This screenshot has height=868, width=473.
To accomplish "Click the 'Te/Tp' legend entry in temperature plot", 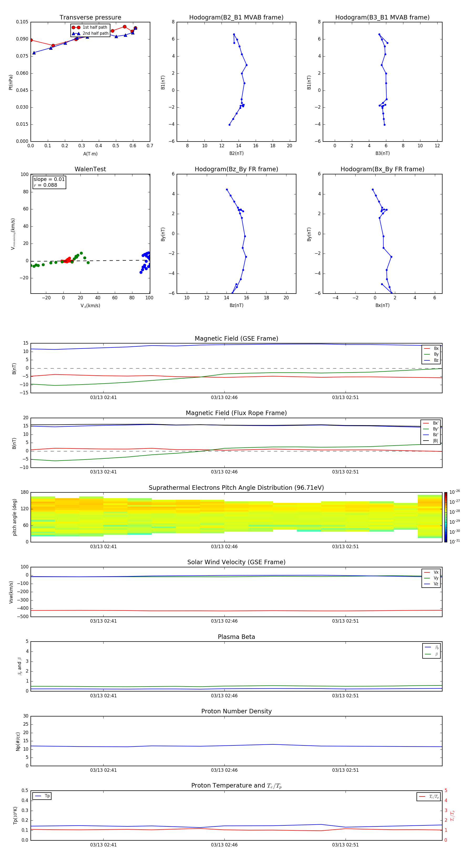I will tap(429, 796).
